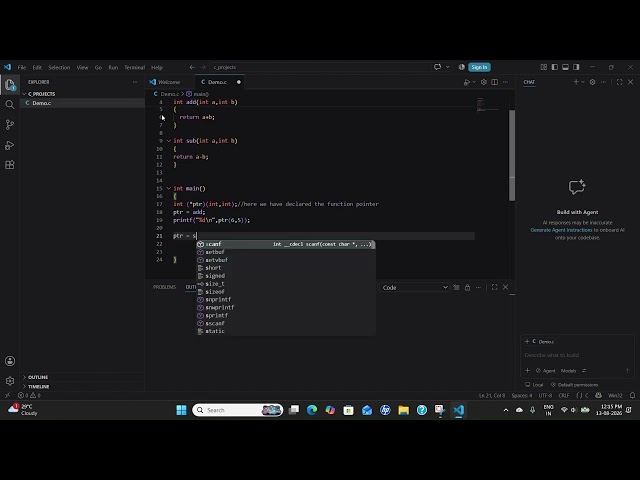This screenshot has height=480, width=640.
Task: Switch to the PROBLEMS panel tab
Action: point(164,287)
